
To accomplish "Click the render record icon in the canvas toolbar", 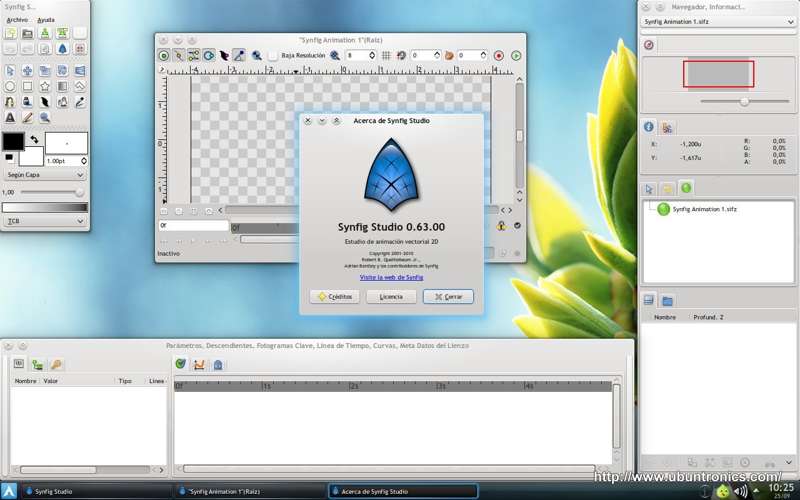I will point(499,56).
